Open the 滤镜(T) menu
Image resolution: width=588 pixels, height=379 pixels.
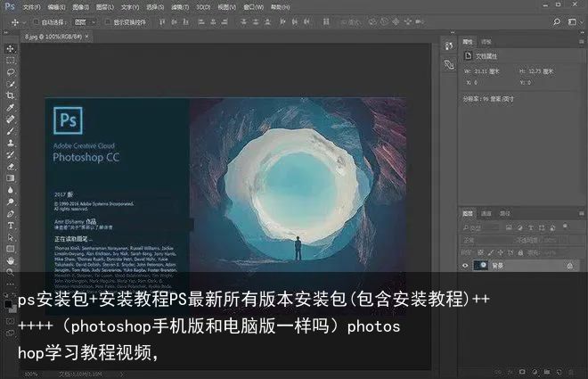180,7
